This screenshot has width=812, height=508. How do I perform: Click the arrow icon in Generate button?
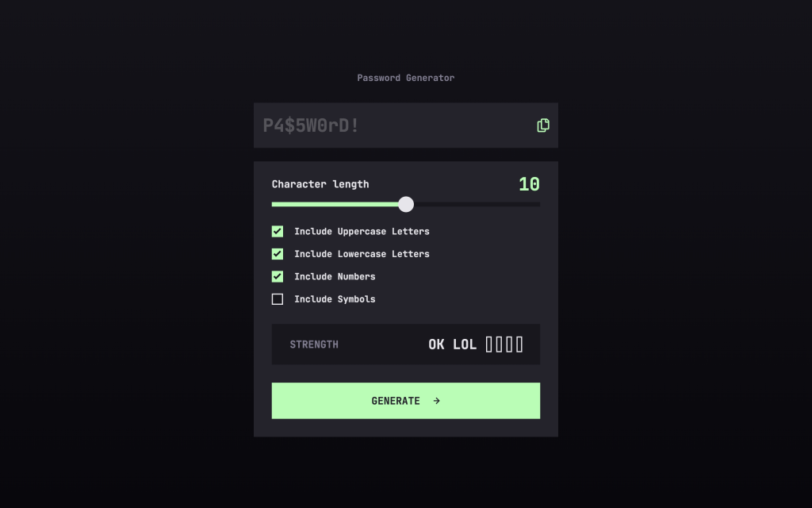[437, 401]
